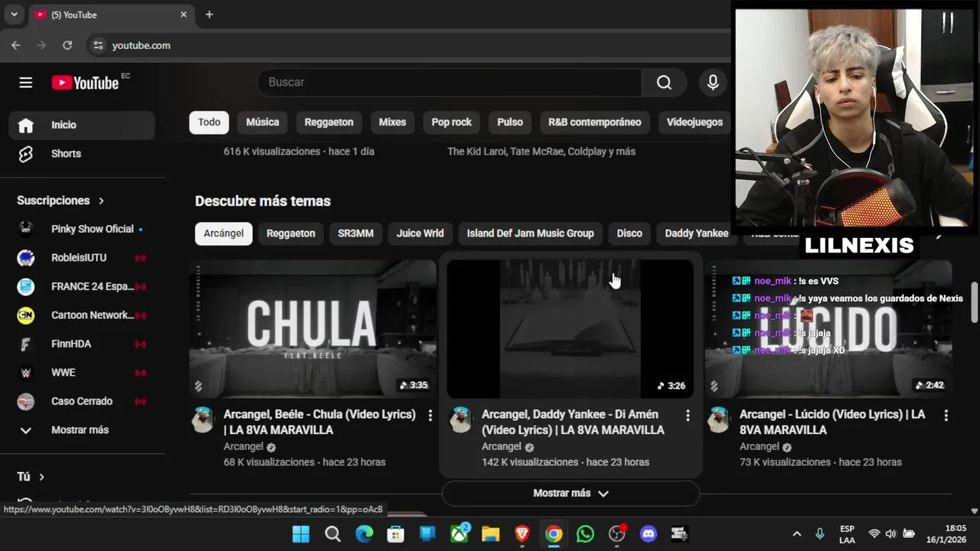Open the YouTube hamburger guide menu

pyautogui.click(x=26, y=83)
